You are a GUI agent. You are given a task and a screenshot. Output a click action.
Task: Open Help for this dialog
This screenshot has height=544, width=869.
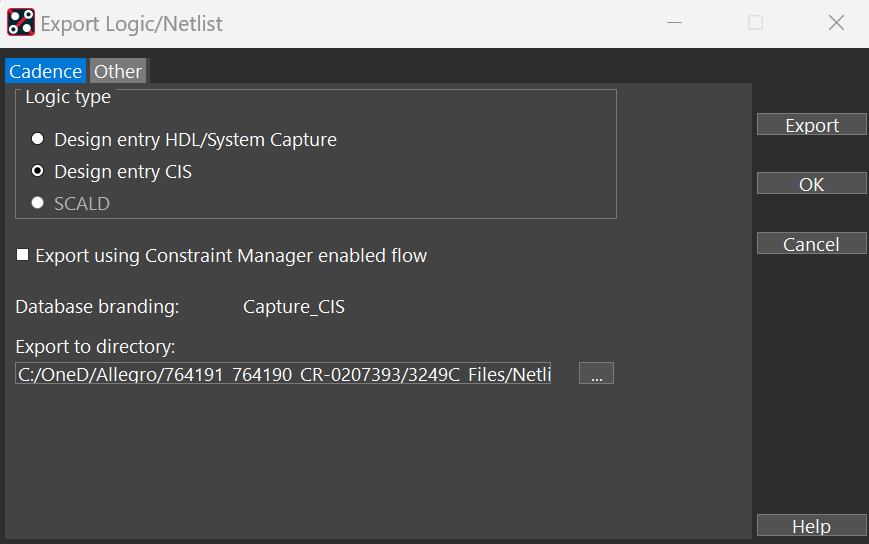coord(811,526)
